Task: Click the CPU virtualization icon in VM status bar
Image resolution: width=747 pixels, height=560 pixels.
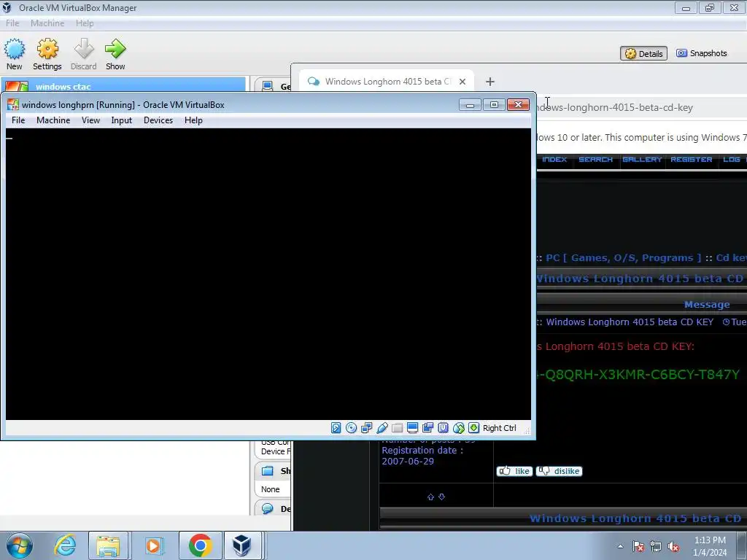Action: [443, 427]
